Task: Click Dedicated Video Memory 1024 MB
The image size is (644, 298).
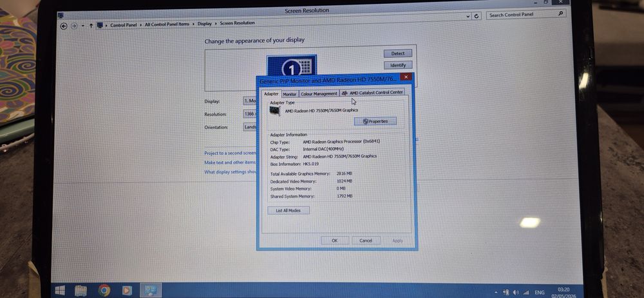Action: tap(345, 181)
